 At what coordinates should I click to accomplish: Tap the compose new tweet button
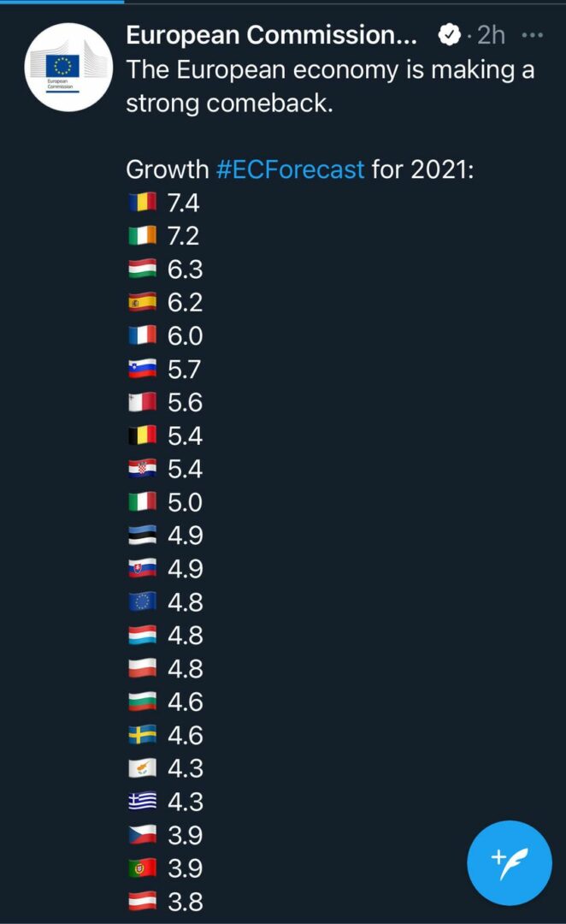[x=510, y=862]
